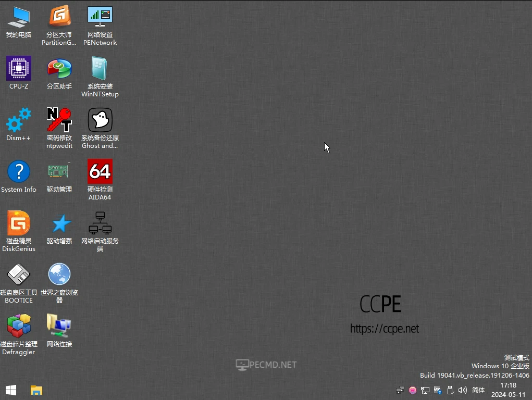
Task: Open the 我的电脑 desktop icon
Action: (19, 22)
